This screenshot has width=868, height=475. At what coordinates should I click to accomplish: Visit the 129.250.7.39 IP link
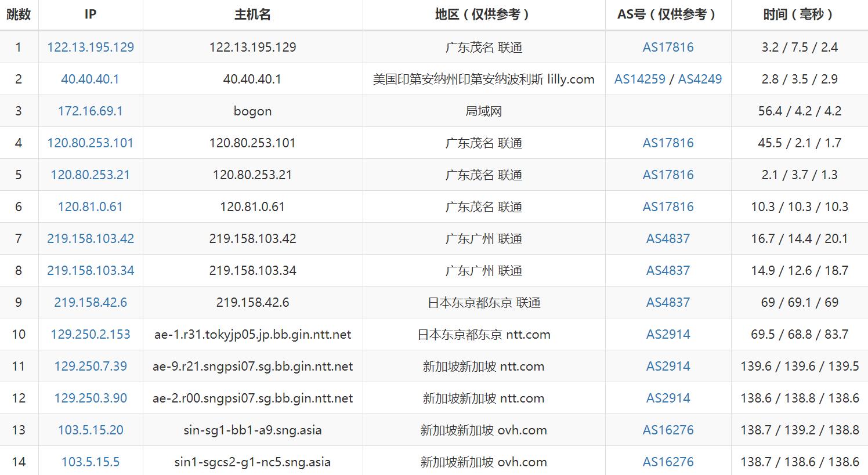coord(91,366)
